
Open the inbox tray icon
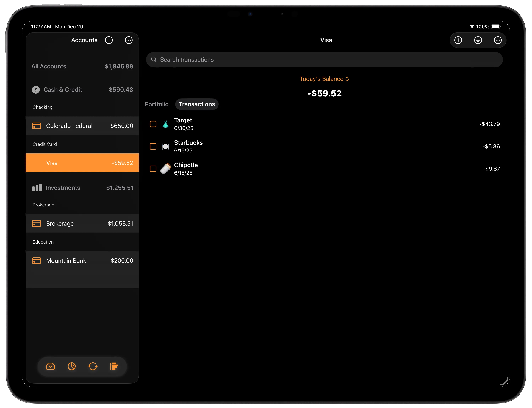pyautogui.click(x=51, y=366)
